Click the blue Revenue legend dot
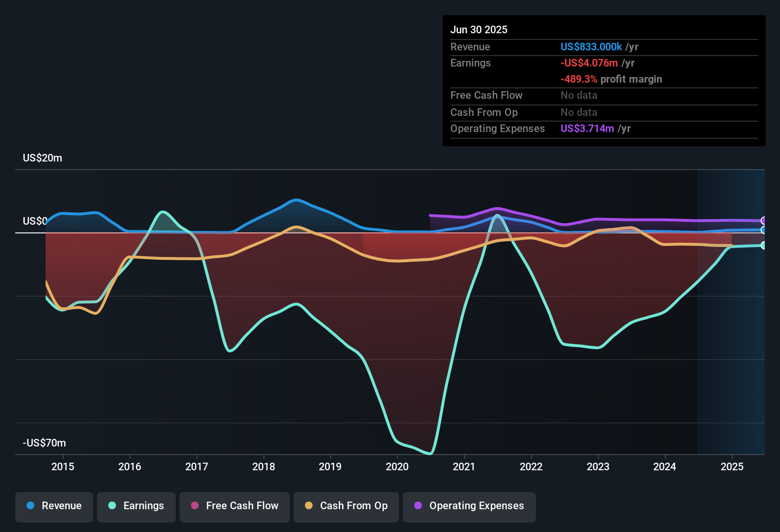Screen dimensions: 780x532 coord(30,506)
